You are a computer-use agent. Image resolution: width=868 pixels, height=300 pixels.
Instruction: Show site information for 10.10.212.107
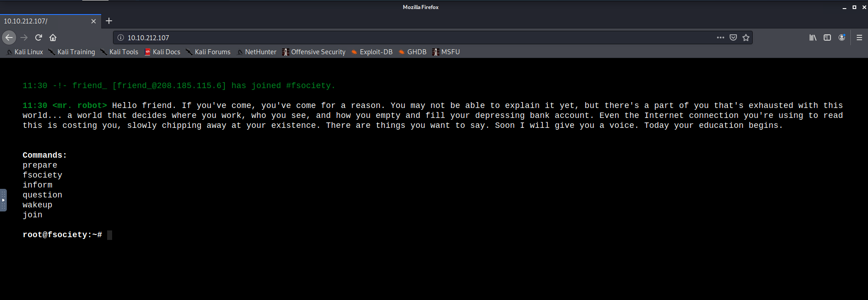coord(121,37)
